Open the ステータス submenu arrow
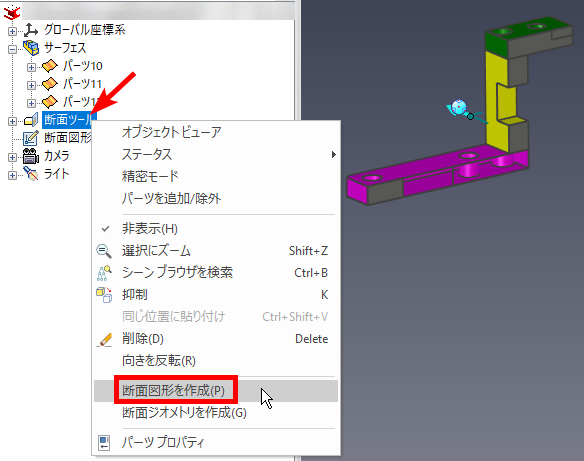Screen dimensions: 584x461 (x=333, y=155)
